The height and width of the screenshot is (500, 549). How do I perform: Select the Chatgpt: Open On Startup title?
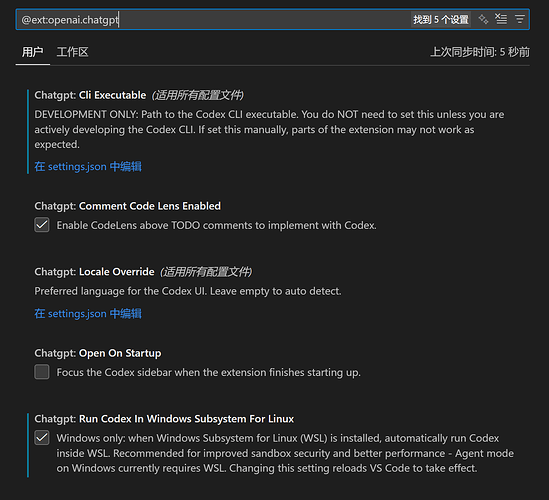pos(98,353)
